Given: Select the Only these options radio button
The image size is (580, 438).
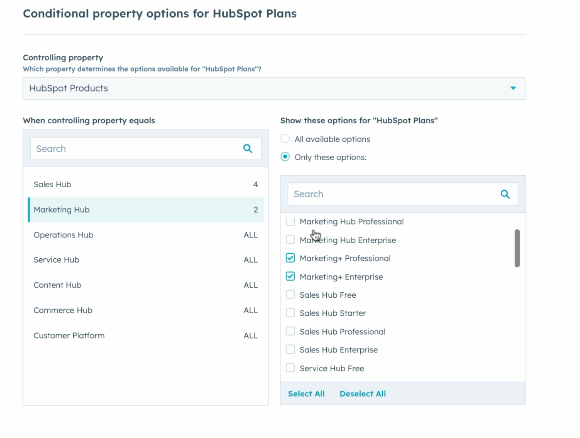Looking at the screenshot, I should pos(285,157).
